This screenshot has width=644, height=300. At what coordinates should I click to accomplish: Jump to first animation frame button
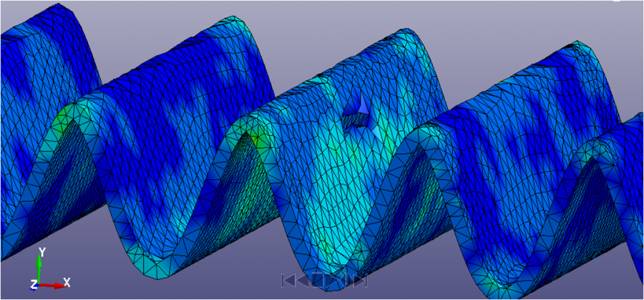288,281
